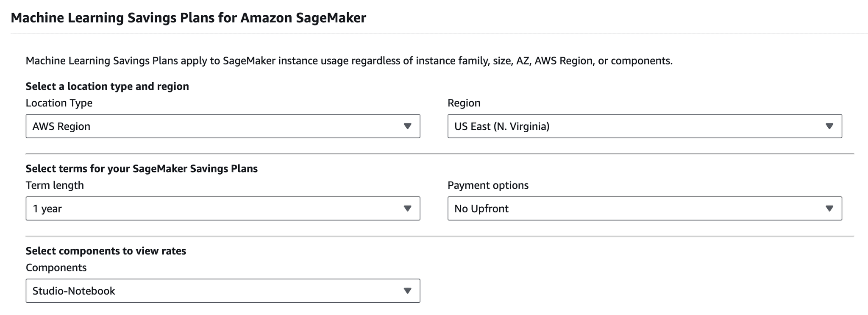Expand the AWS Region selector triangle
The width and height of the screenshot is (868, 315).
click(408, 126)
